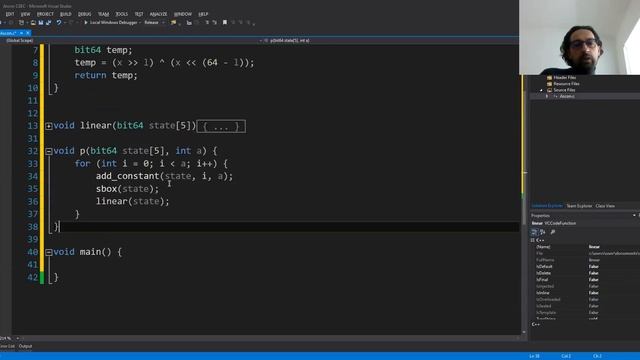Image resolution: width=640 pixels, height=360 pixels.
Task: Open the TEAM menu
Action: [x=103, y=14]
